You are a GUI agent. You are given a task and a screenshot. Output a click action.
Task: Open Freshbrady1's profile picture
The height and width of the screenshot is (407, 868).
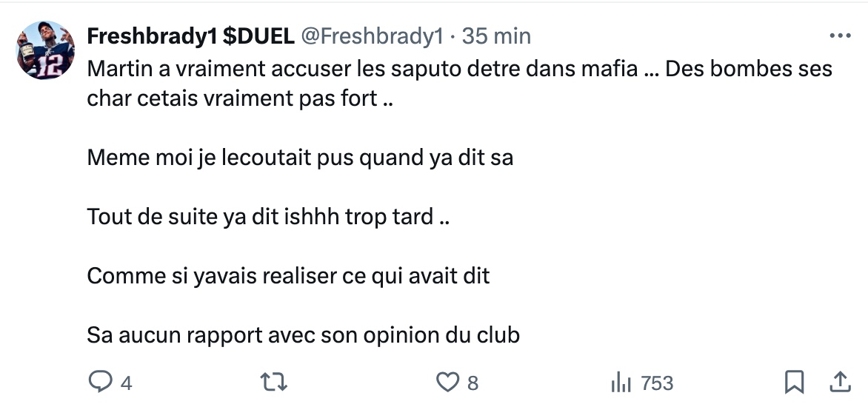[45, 50]
